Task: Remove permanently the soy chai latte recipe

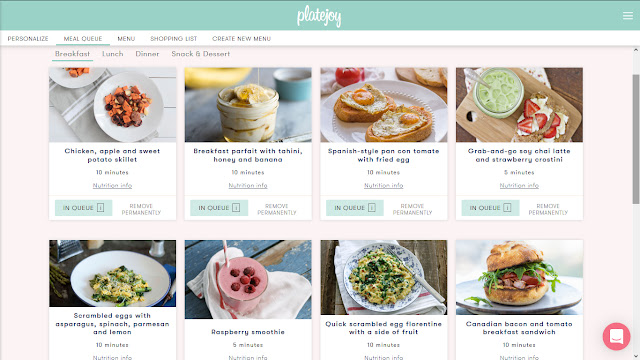Action: tap(548, 209)
